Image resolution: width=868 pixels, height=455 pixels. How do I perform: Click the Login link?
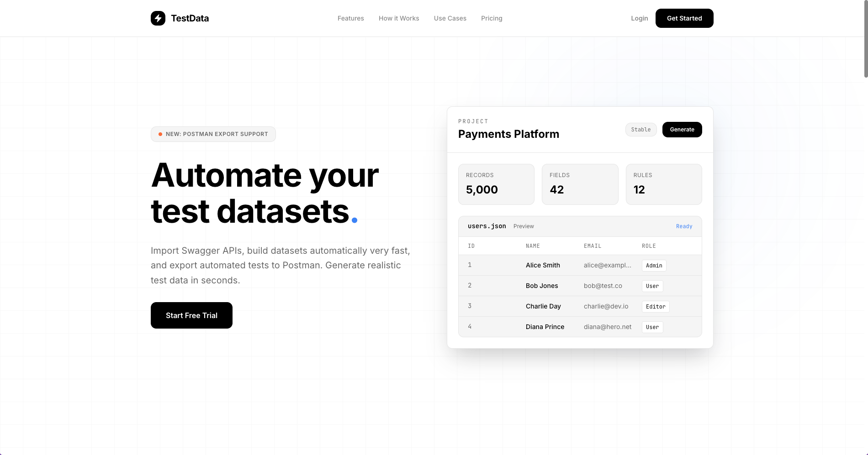coord(639,18)
